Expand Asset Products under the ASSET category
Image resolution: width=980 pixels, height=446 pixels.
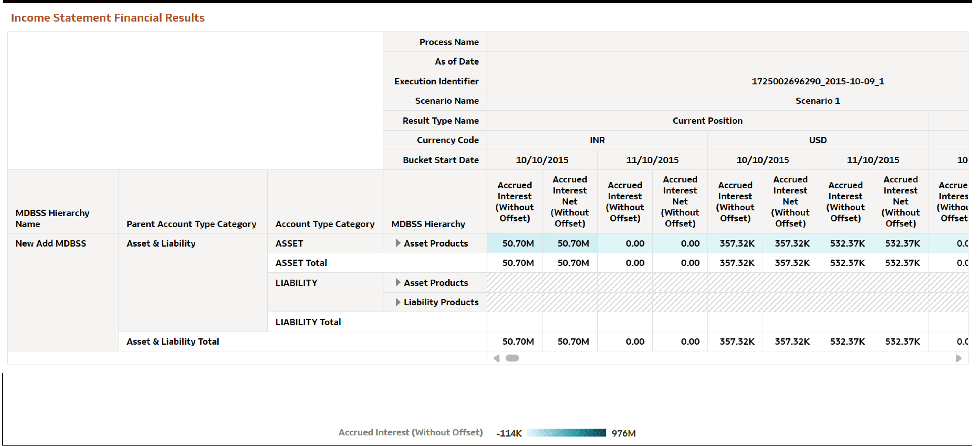tap(398, 243)
